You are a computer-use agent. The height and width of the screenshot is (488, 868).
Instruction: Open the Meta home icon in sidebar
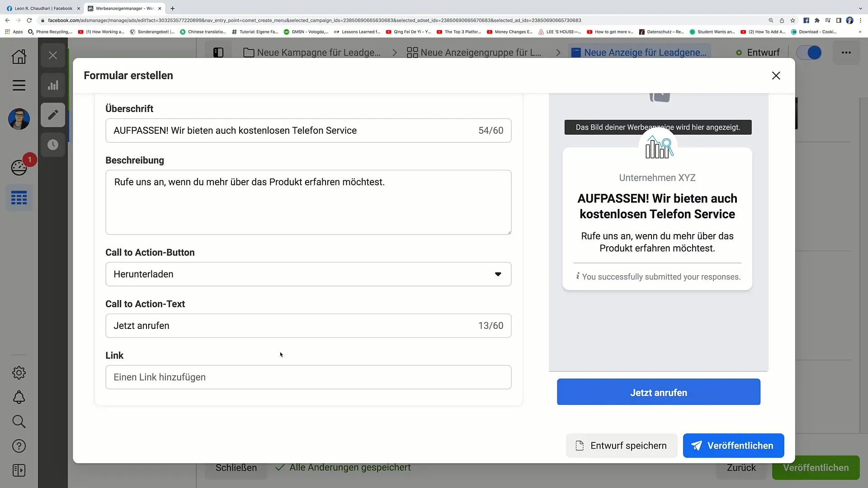pyautogui.click(x=19, y=56)
